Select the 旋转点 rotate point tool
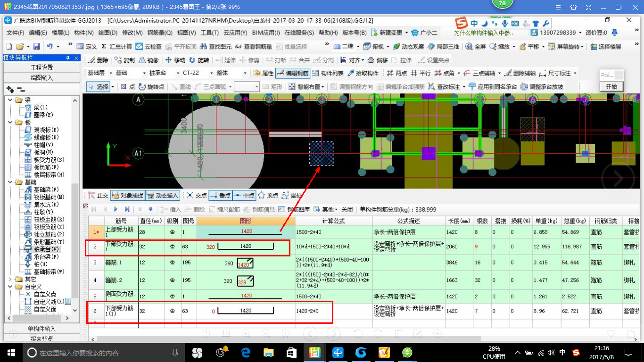 pyautogui.click(x=151, y=87)
